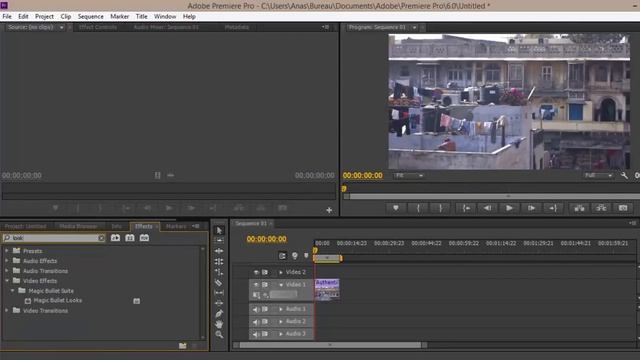The image size is (640, 360).
Task: Mute Audio 2 track output
Action: coord(256,322)
